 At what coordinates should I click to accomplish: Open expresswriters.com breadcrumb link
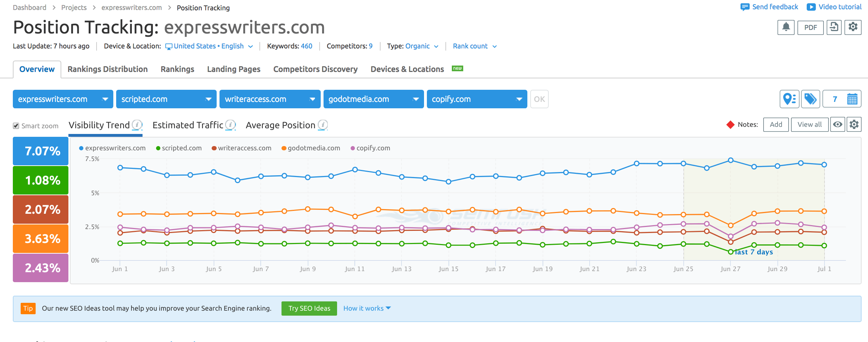(x=131, y=7)
